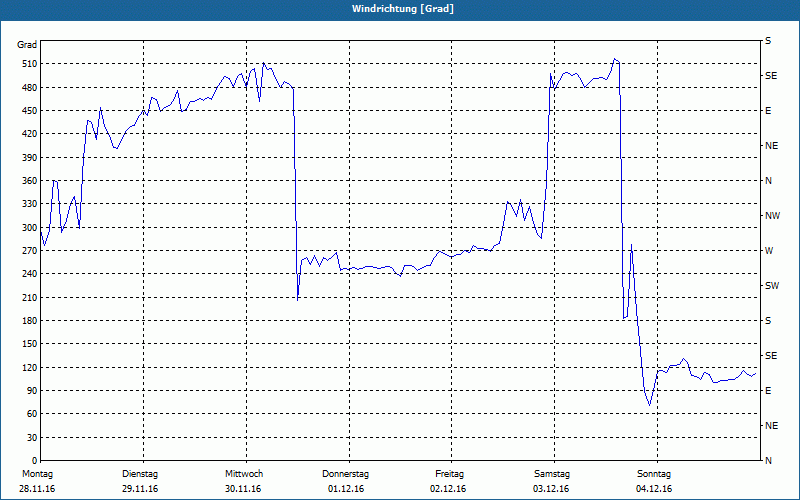Click the 210 degree axis label
This screenshot has width=800, height=500.
[30, 297]
